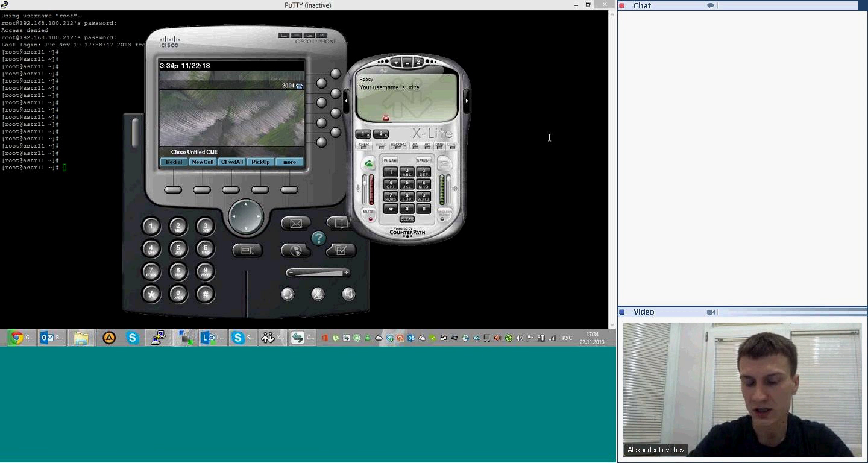The height and width of the screenshot is (463, 868).
Task: Click the pound key on Cisco keypad
Action: tap(205, 294)
